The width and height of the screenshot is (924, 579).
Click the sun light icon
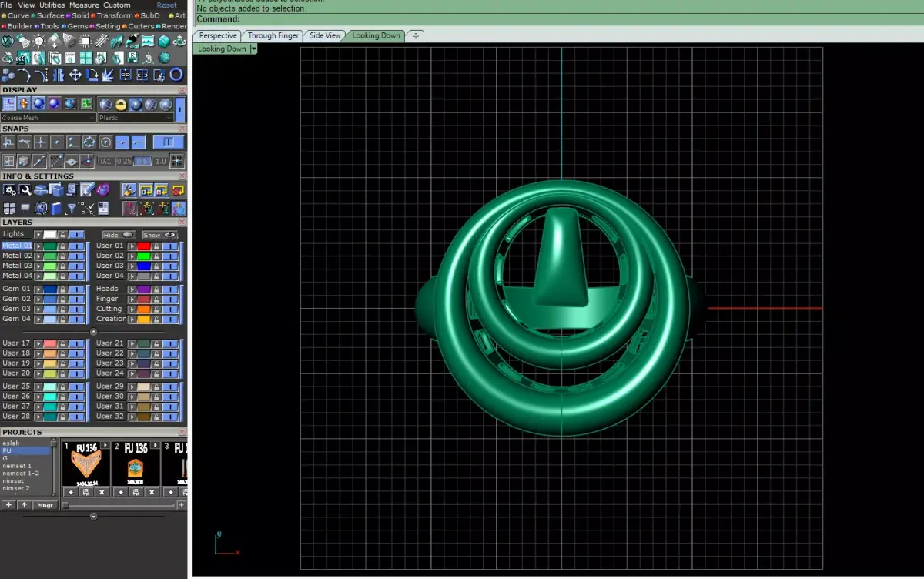click(x=38, y=41)
